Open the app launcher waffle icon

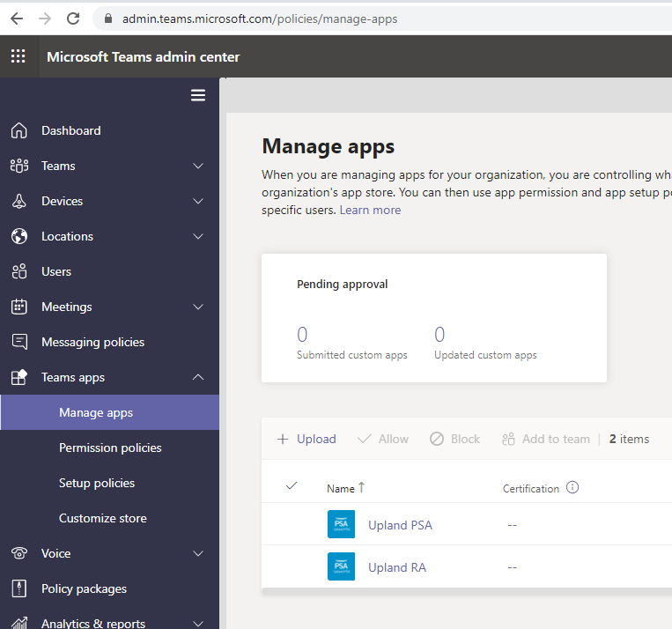coord(18,56)
